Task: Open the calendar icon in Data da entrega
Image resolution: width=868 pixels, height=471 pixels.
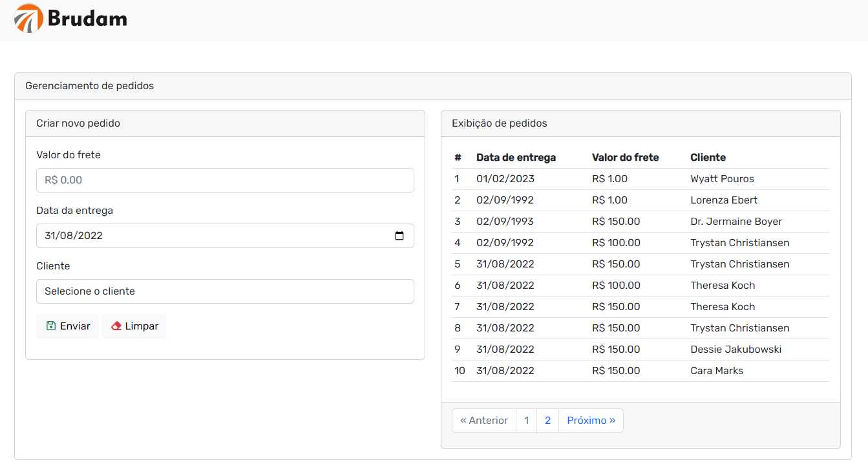Action: point(401,235)
